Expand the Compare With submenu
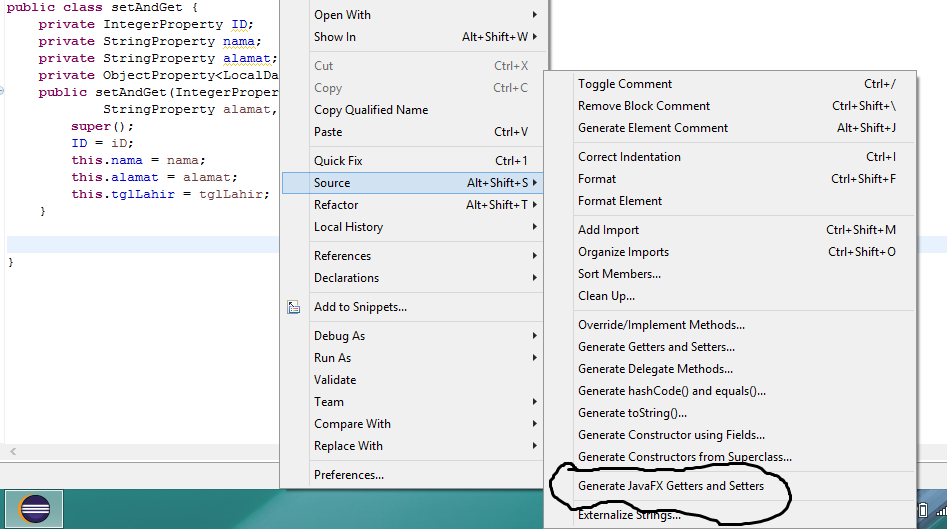Viewport: 947px width, 529px height. click(x=414, y=424)
